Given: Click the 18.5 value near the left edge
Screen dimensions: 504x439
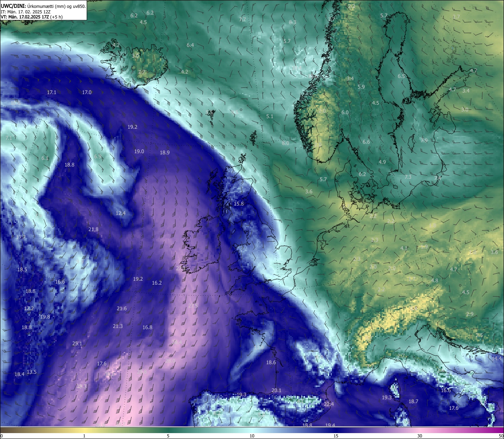Looking at the screenshot, I should click(x=22, y=269).
